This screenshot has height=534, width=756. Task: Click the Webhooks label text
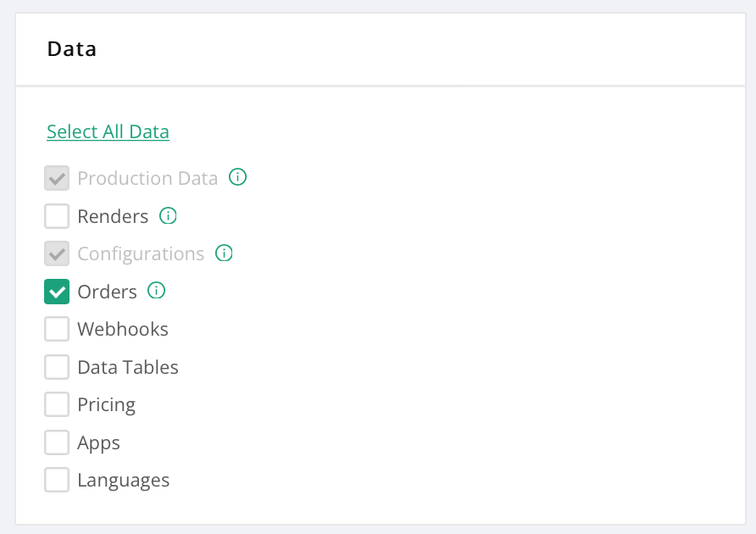tap(123, 329)
